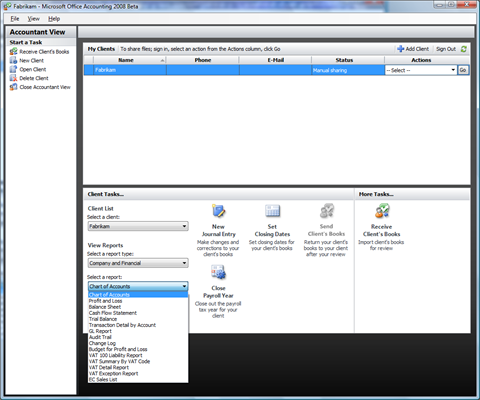Click the Delete Client sidebar icon
Screen dimensions: 480x400
(13, 78)
